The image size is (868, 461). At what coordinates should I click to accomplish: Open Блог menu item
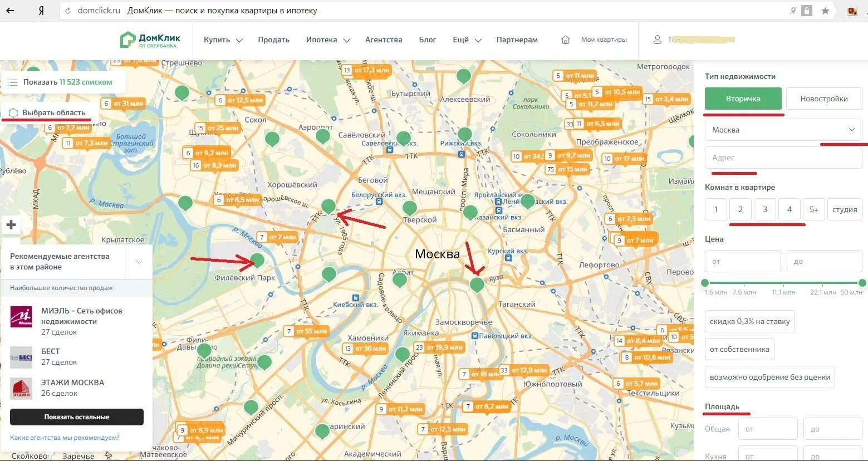(x=428, y=40)
